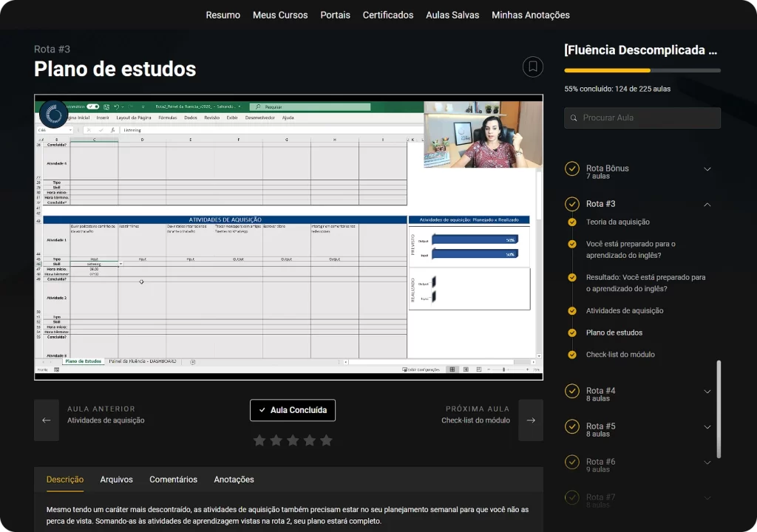Image resolution: width=757 pixels, height=532 pixels.
Task: Click the Rota Bônus section heading
Action: click(608, 168)
